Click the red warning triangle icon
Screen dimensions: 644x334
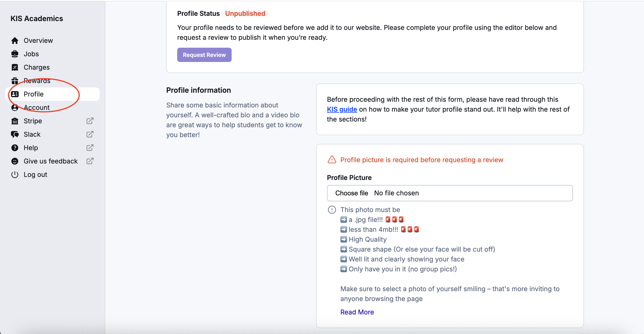[332, 160]
